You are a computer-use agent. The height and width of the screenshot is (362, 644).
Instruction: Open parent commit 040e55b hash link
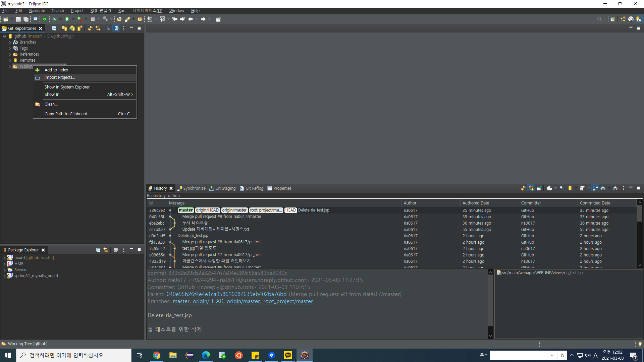pyautogui.click(x=226, y=294)
